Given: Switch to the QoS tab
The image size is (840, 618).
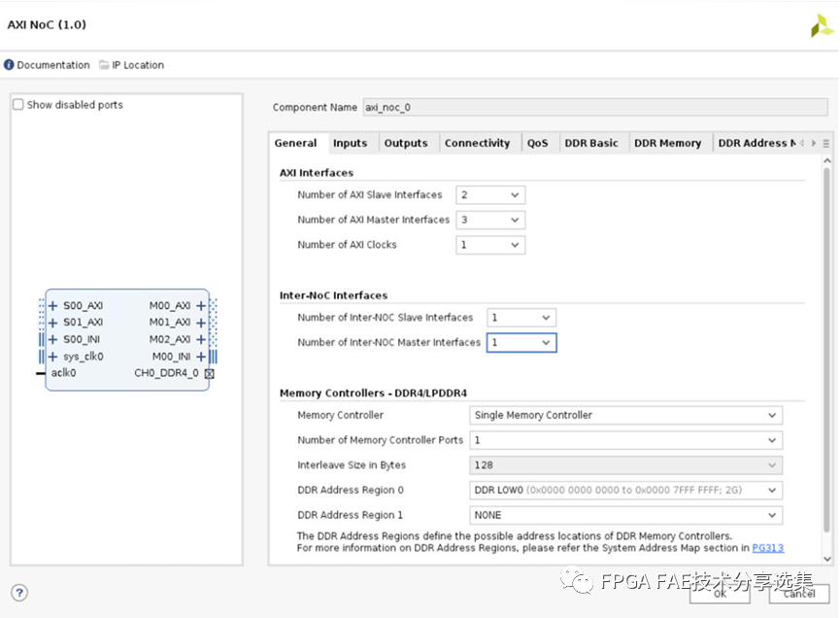Looking at the screenshot, I should [x=537, y=144].
